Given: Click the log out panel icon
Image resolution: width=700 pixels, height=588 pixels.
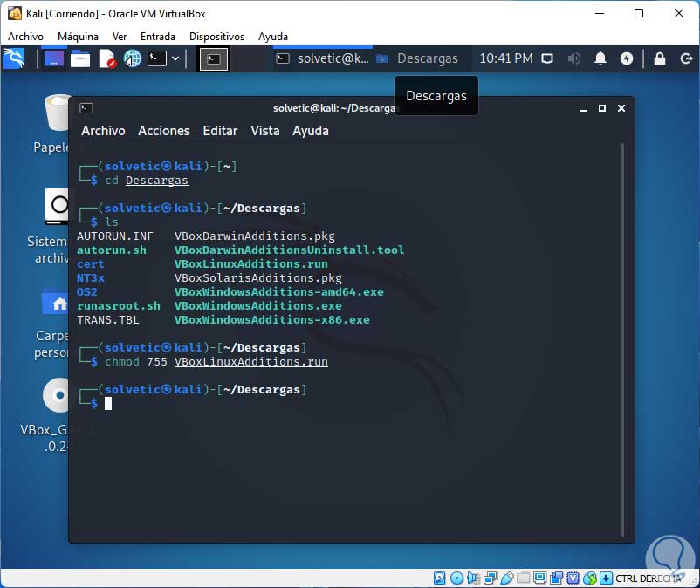Looking at the screenshot, I should click(686, 58).
